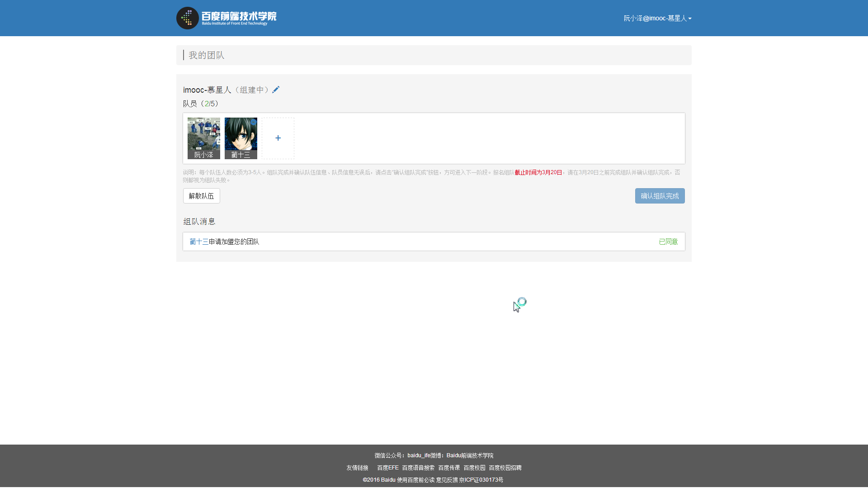Click the 确认组队完成 button
The image size is (868, 488).
point(660,195)
